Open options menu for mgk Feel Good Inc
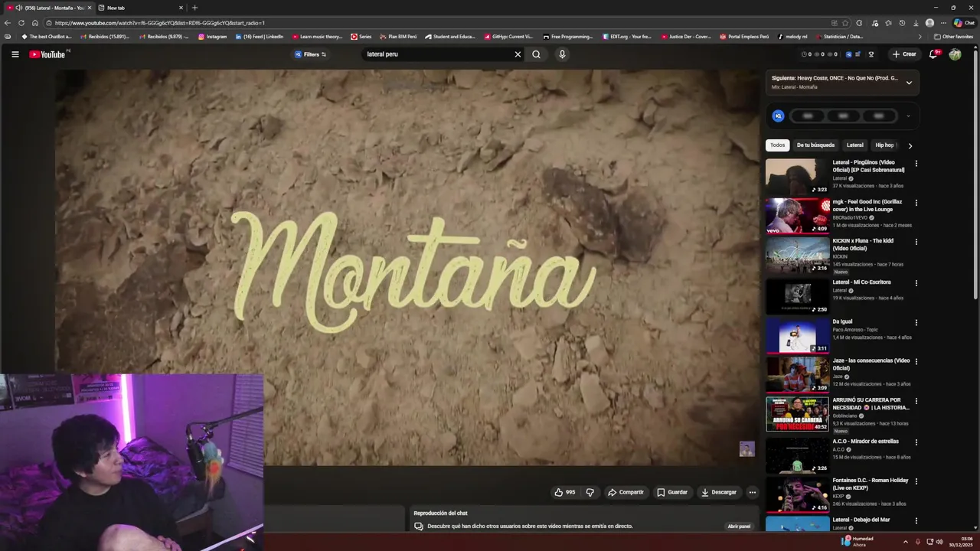Screen dimensions: 980x551 [916, 203]
